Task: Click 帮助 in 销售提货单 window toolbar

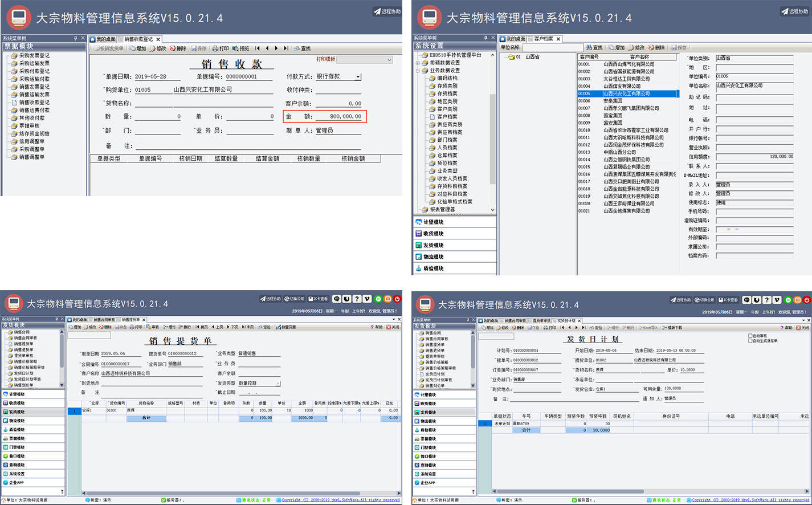Action: click(x=377, y=327)
